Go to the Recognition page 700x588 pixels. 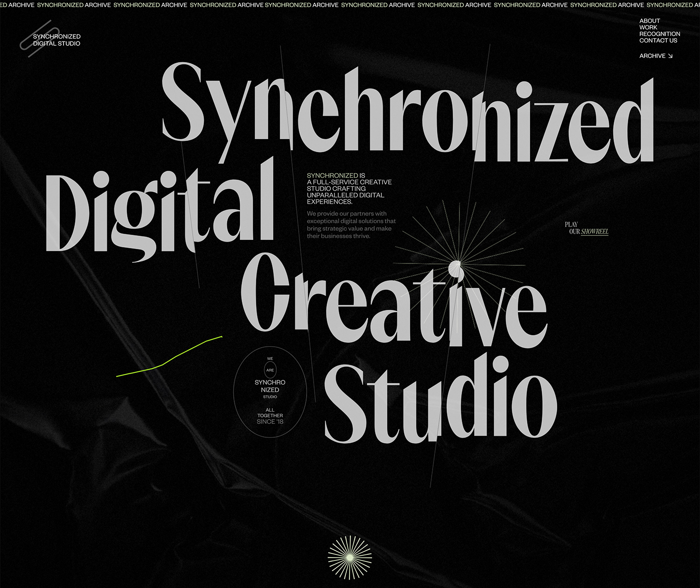coord(659,34)
